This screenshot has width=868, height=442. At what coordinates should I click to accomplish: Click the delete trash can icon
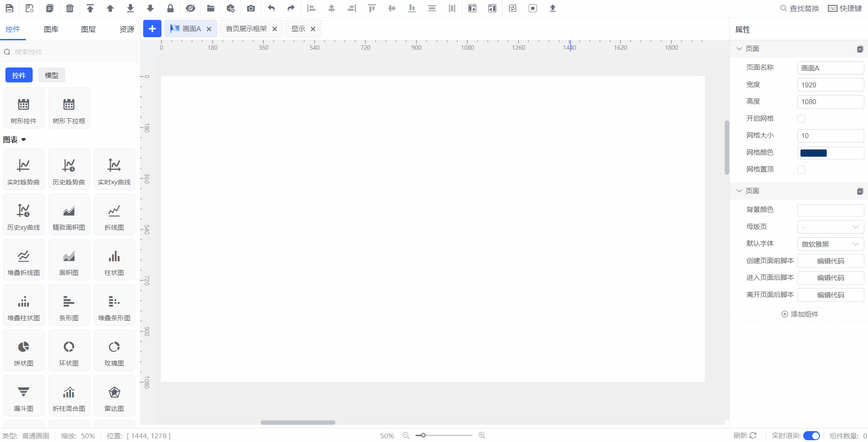click(x=70, y=8)
